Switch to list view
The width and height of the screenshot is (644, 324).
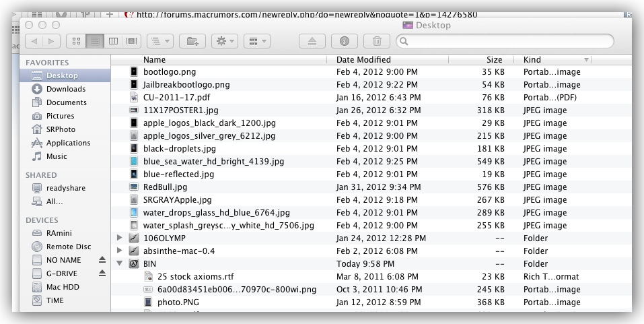click(x=95, y=41)
